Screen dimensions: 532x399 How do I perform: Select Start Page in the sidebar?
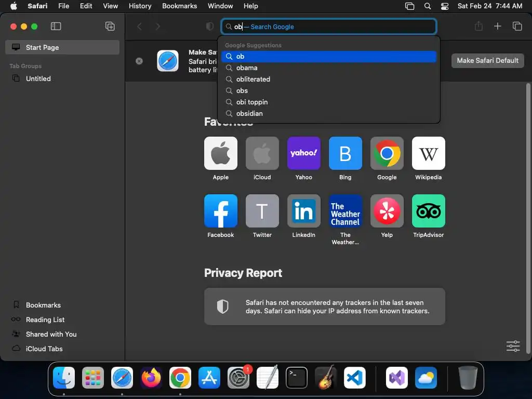62,47
